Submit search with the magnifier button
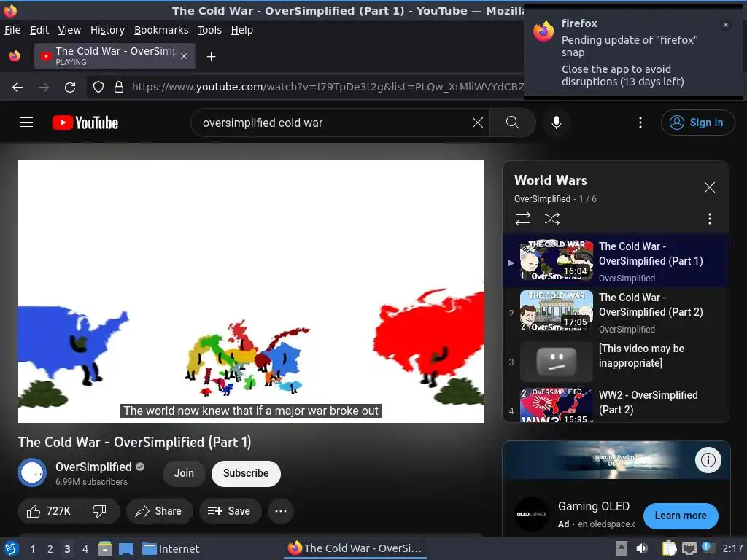Screen dimensions: 747x560 (513, 122)
